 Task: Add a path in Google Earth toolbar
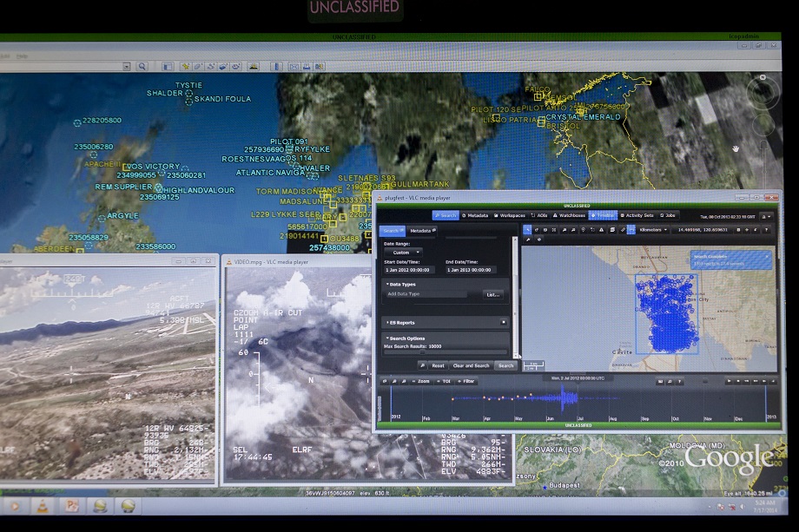pos(211,66)
